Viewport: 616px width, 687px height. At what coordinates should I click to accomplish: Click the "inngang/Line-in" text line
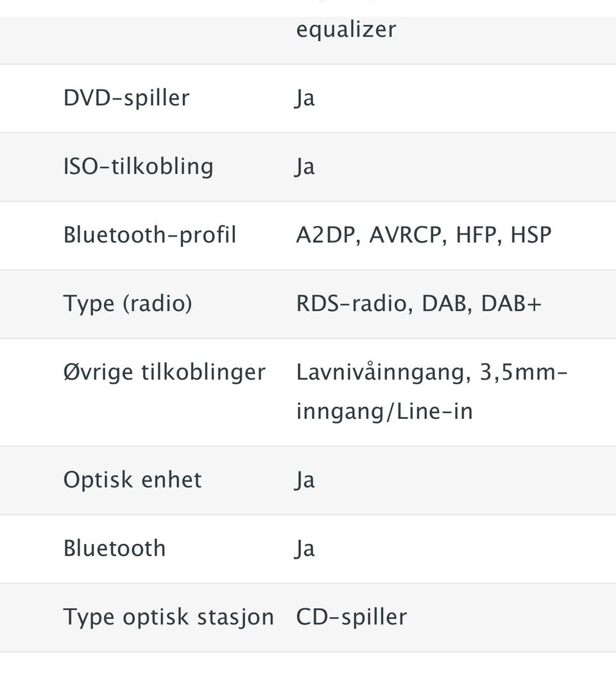click(384, 411)
